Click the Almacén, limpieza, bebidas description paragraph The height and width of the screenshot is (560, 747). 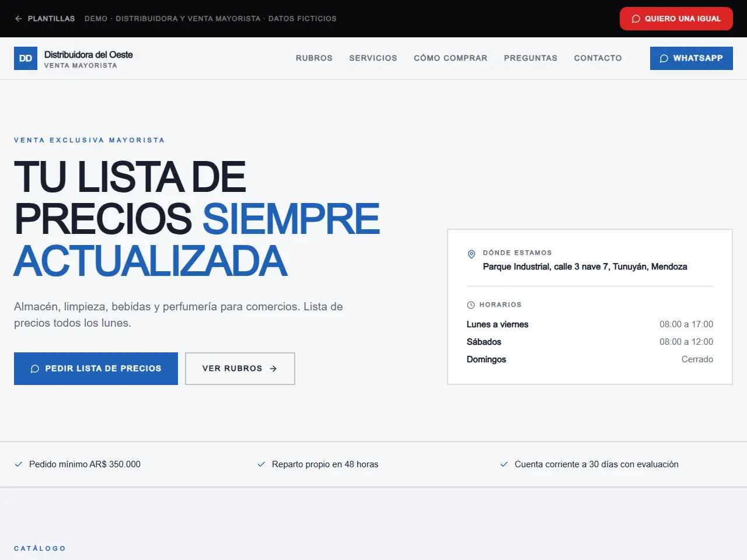pos(179,314)
